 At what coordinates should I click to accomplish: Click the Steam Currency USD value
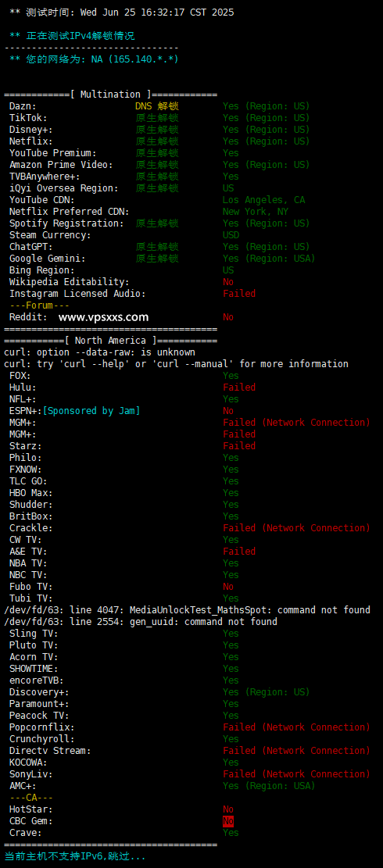[231, 234]
